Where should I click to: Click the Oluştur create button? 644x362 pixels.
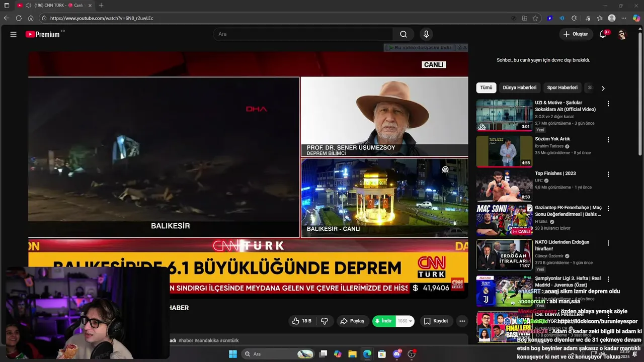point(576,34)
